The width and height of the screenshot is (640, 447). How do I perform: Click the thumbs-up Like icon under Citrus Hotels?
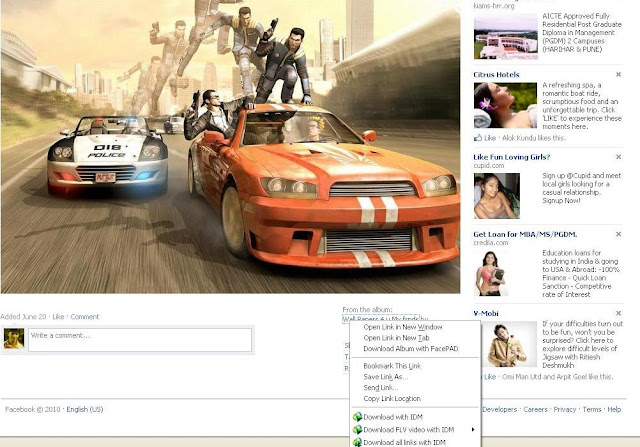tap(478, 138)
